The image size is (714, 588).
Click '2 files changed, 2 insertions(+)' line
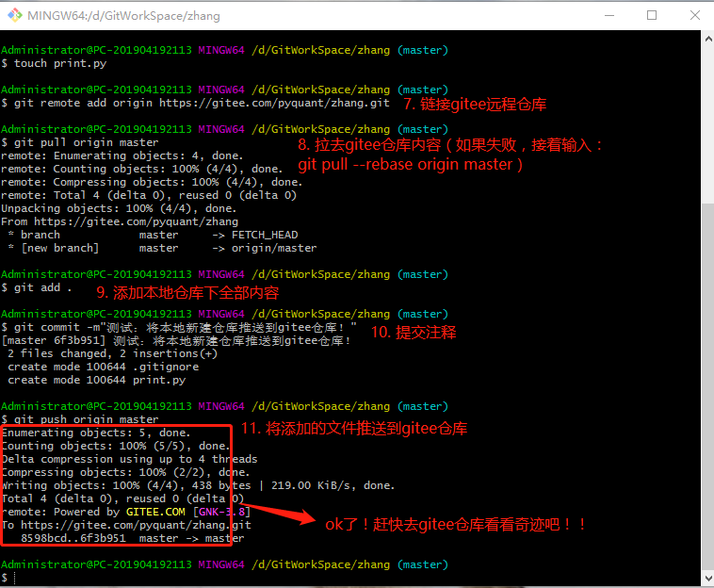coord(112,354)
